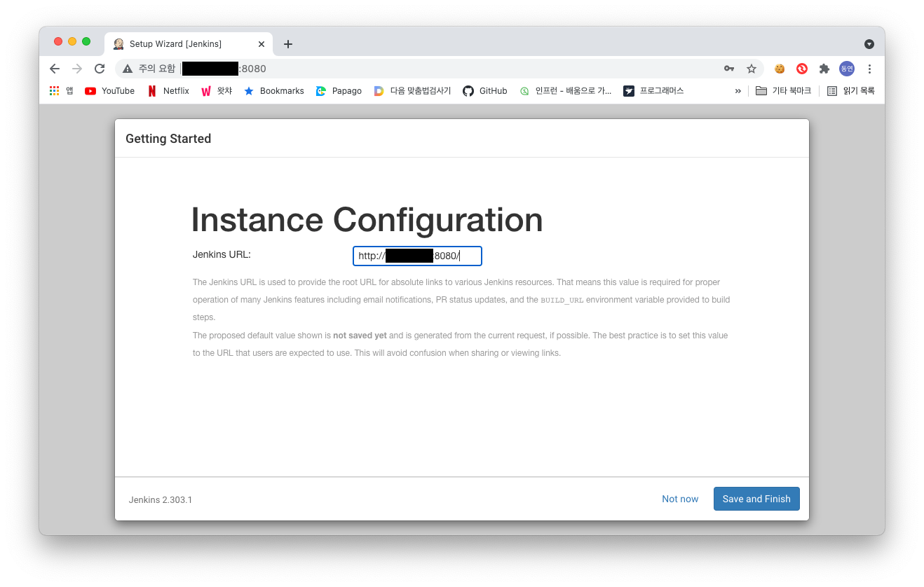
Task: Open the YouTube bookmark
Action: click(109, 91)
